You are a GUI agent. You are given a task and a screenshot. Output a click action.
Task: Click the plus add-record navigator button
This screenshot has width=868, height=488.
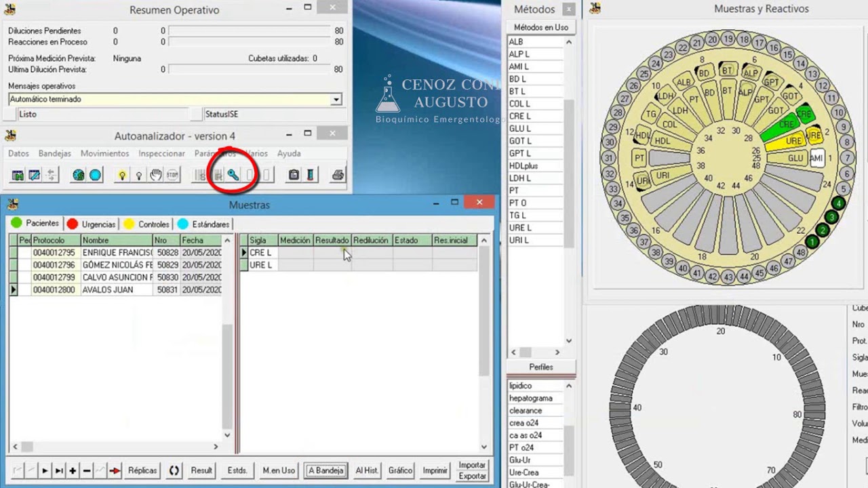[x=73, y=470]
